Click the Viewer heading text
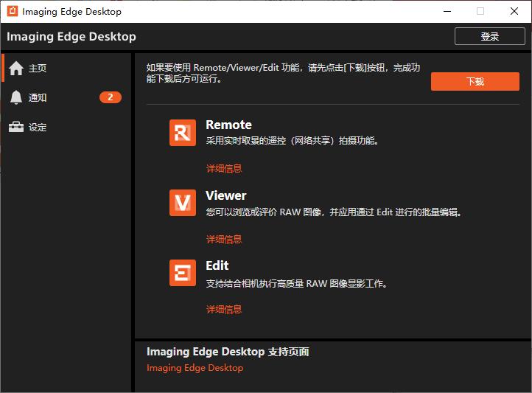Image resolution: width=532 pixels, height=393 pixels. (x=226, y=195)
